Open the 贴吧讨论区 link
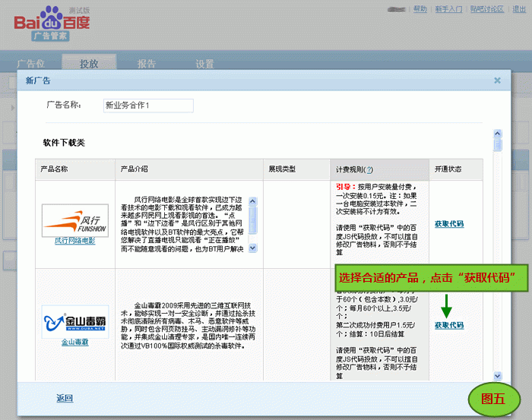The image size is (532, 420). coord(487,9)
